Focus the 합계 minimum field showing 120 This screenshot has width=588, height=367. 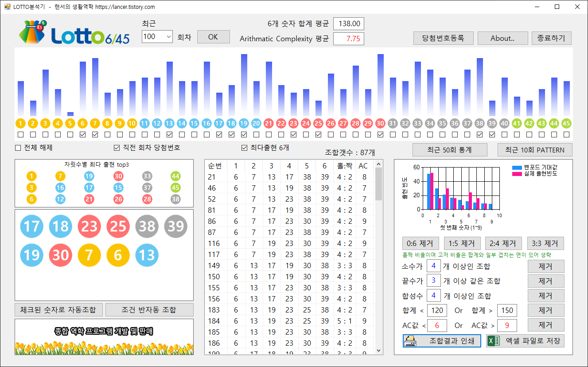click(437, 310)
